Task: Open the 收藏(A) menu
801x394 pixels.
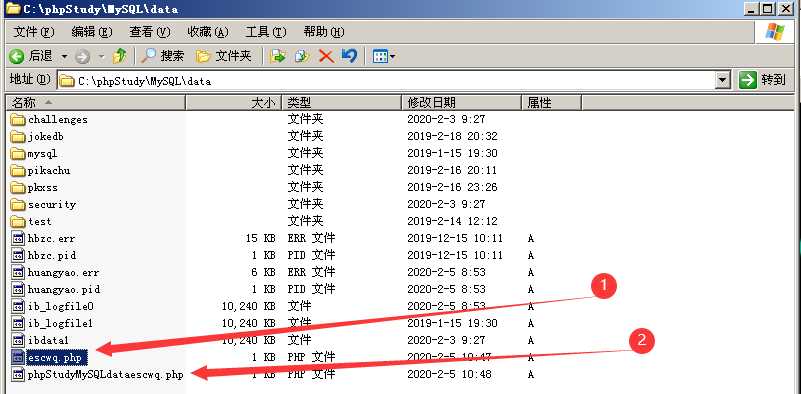Action: coord(207,32)
